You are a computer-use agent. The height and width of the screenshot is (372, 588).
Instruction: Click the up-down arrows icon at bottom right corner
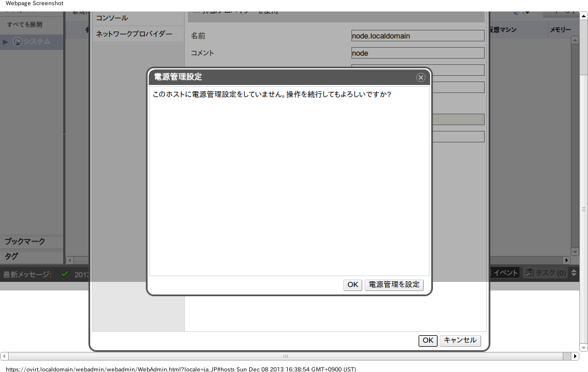point(574,273)
